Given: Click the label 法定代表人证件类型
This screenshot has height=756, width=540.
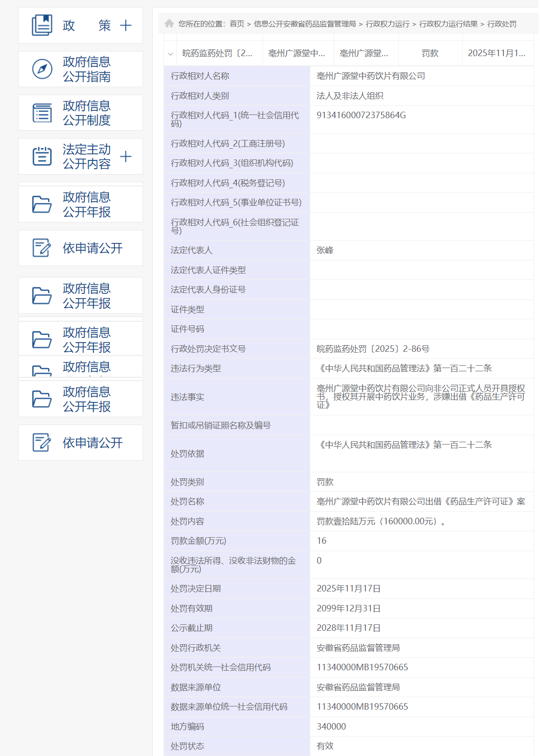Looking at the screenshot, I should (208, 270).
